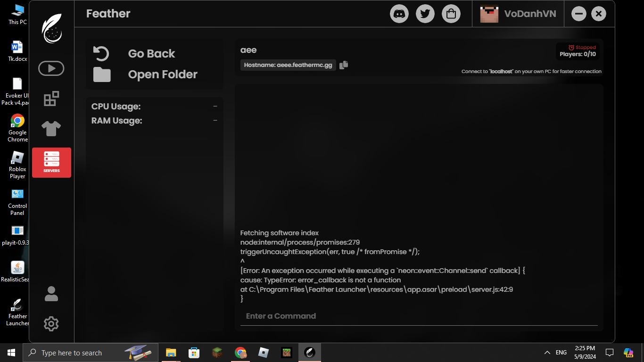Select the This PC desktop icon
The image size is (644, 362).
(x=17, y=15)
